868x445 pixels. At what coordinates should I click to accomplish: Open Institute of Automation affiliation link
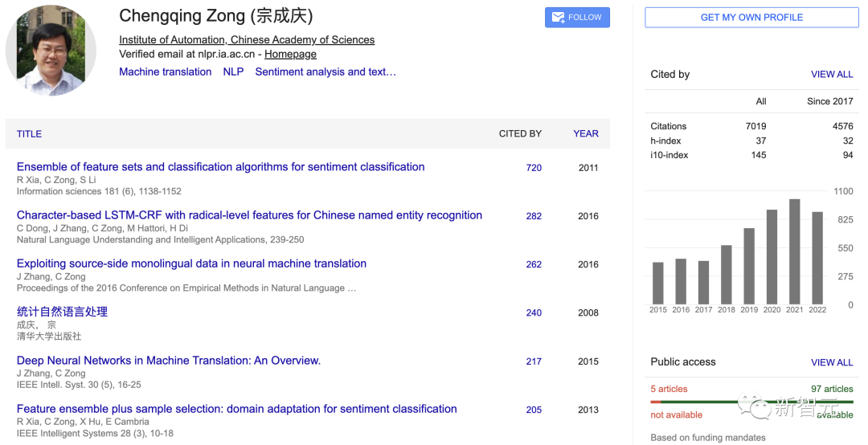(x=247, y=39)
